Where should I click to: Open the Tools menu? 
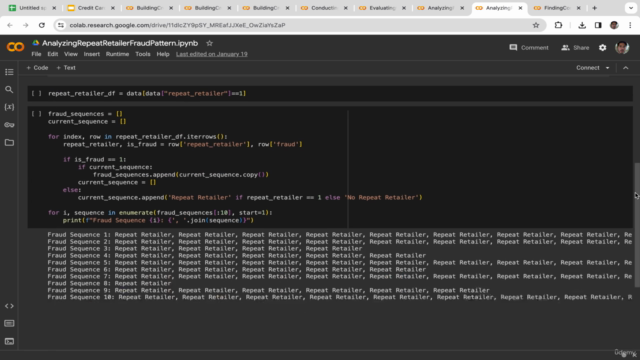coord(143,54)
